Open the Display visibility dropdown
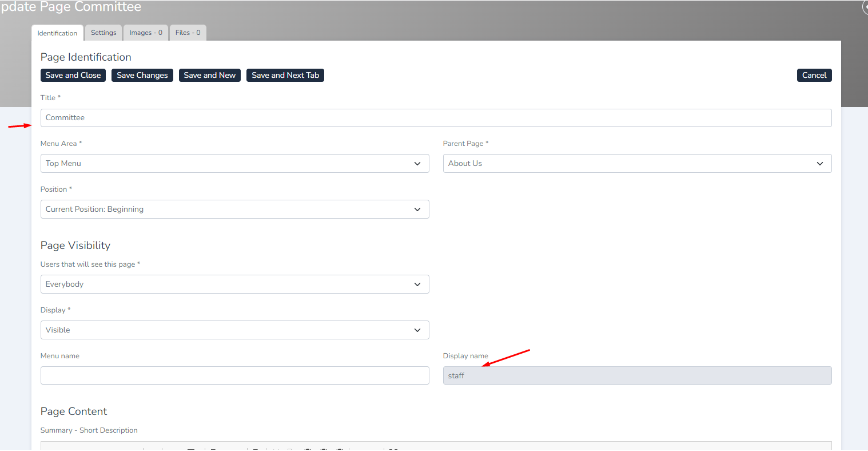Viewport: 868px width, 451px height. tap(234, 330)
